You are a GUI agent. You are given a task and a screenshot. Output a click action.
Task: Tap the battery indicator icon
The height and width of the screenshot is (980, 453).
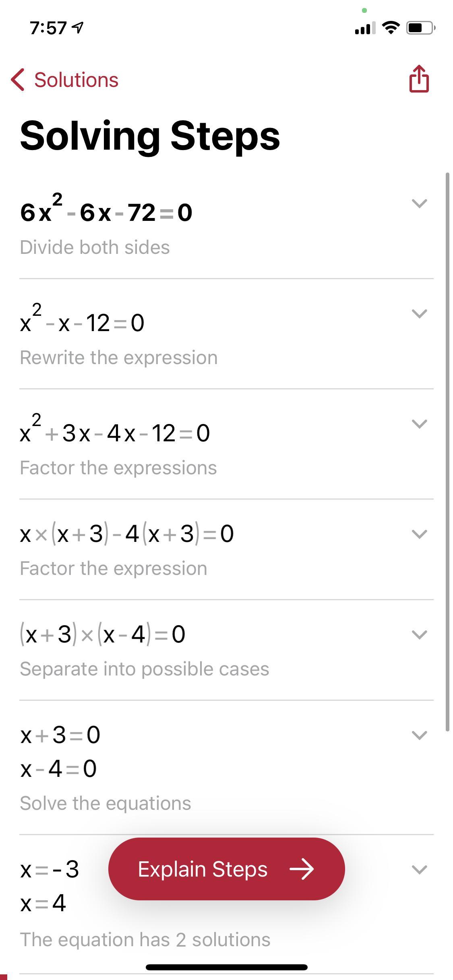click(420, 28)
